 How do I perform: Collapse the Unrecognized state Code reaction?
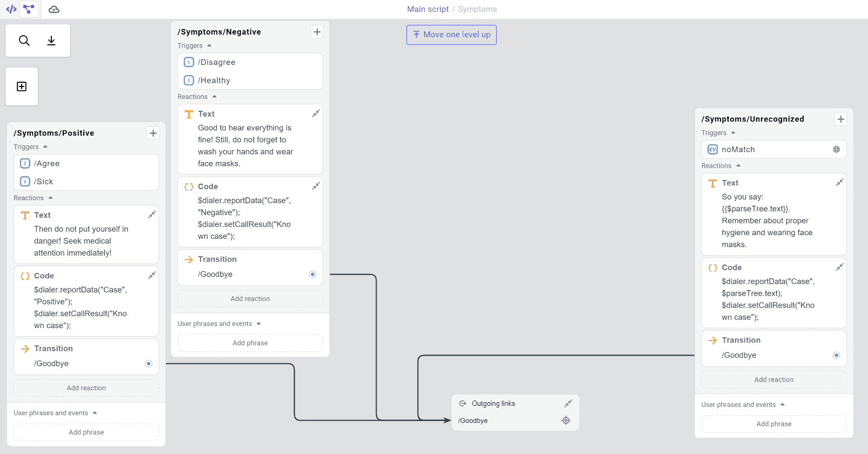pos(839,267)
